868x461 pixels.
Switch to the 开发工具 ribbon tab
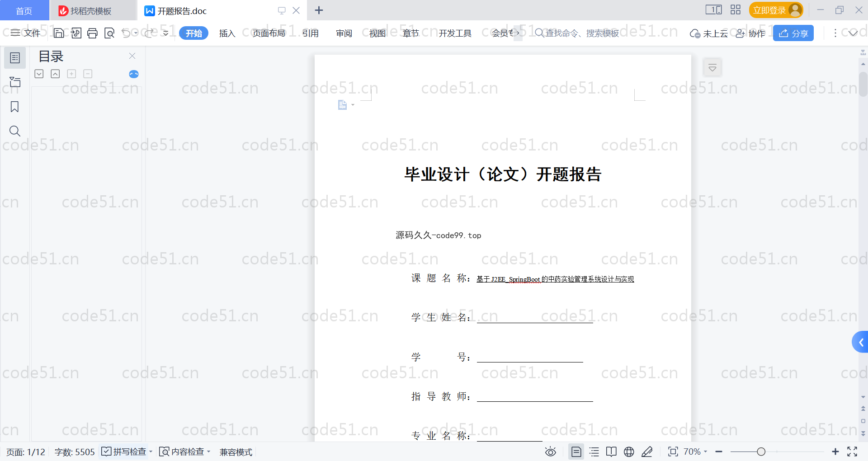[455, 33]
